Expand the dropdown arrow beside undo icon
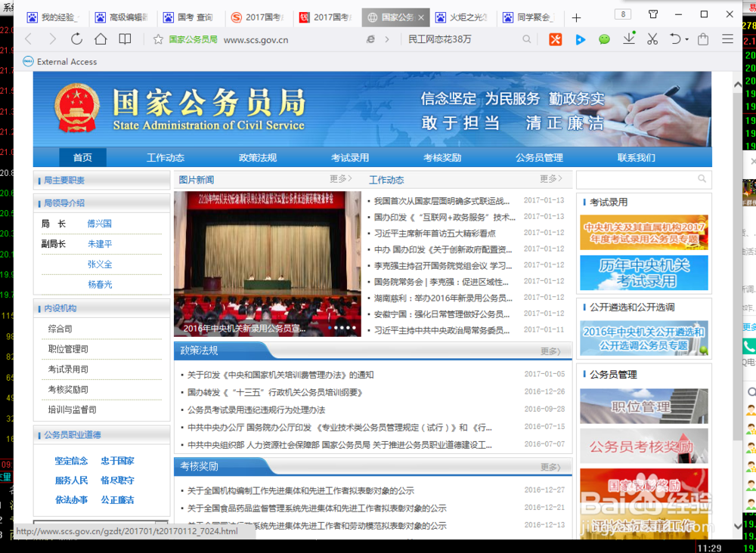This screenshot has width=756, height=553. (x=687, y=39)
